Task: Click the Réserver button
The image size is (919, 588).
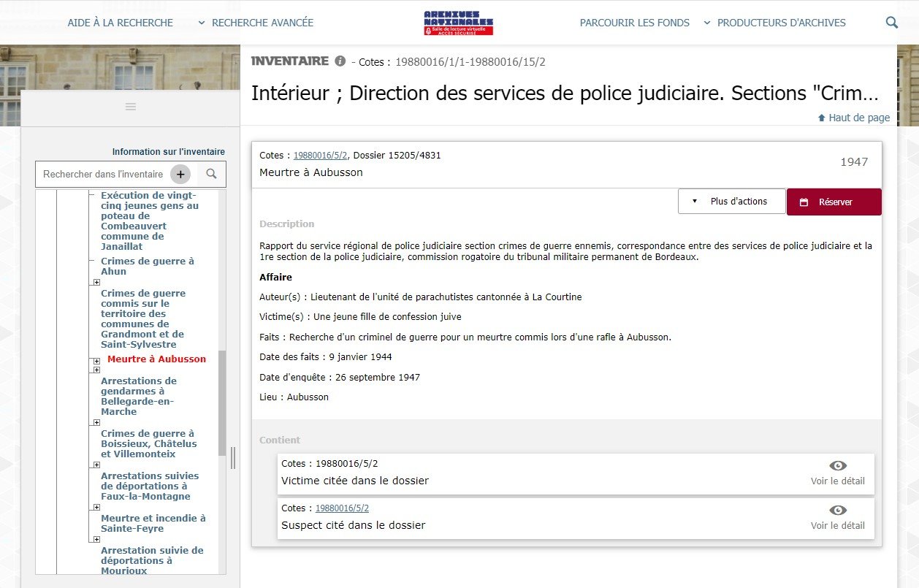Action: click(834, 202)
